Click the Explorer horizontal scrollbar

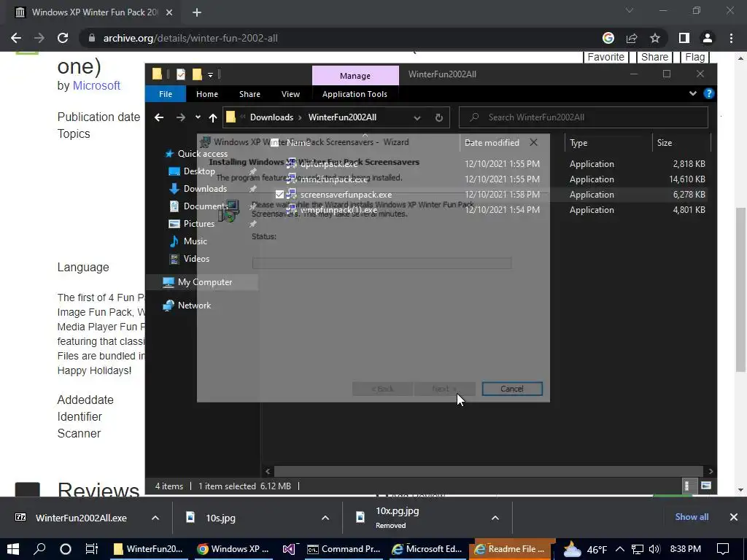[x=489, y=471]
